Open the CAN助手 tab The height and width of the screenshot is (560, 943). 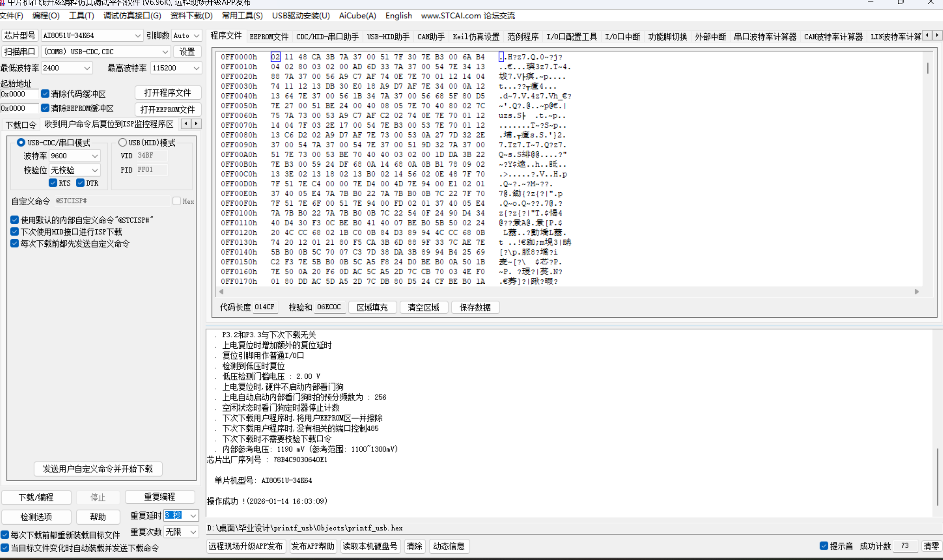pos(431,36)
